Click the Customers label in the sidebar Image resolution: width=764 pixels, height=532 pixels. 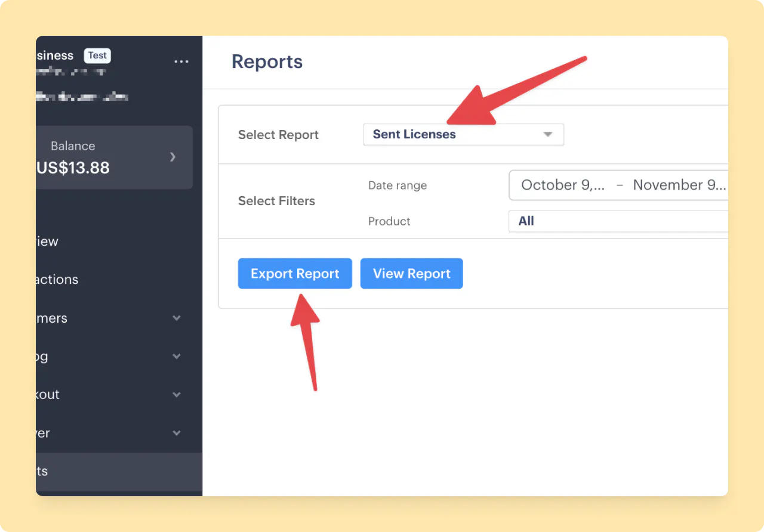point(52,318)
